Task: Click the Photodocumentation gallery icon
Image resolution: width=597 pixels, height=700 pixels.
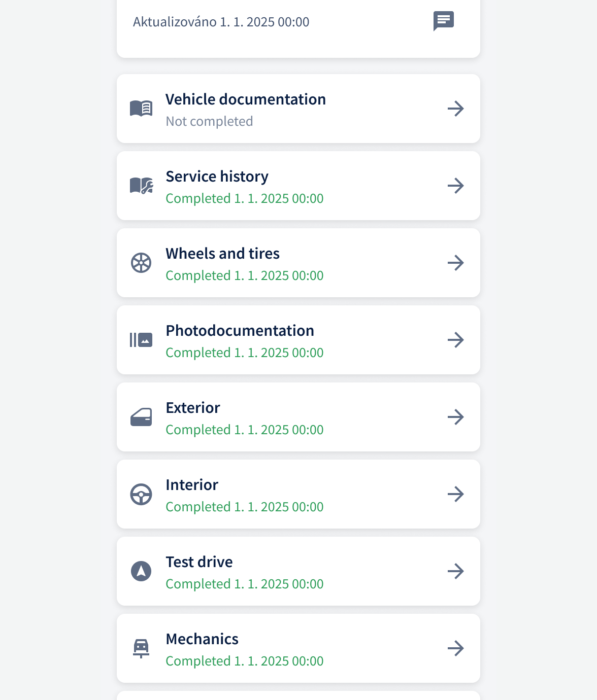Action: [141, 340]
